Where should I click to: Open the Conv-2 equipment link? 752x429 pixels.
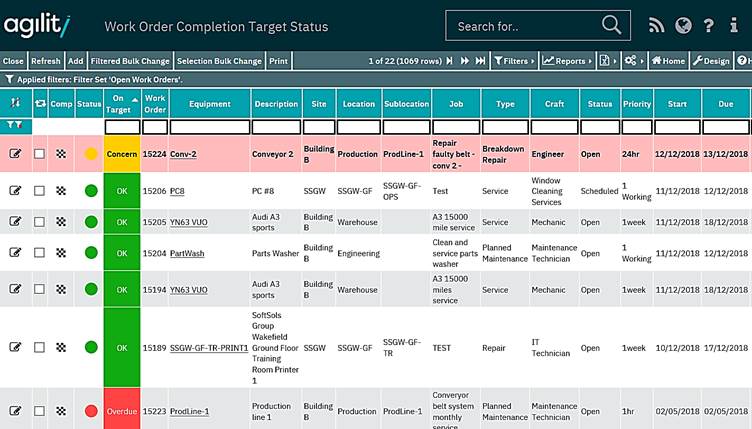[x=183, y=154]
